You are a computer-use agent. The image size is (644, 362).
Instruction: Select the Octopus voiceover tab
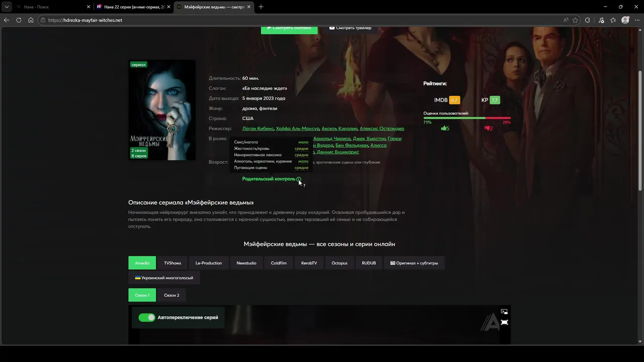[340, 263]
